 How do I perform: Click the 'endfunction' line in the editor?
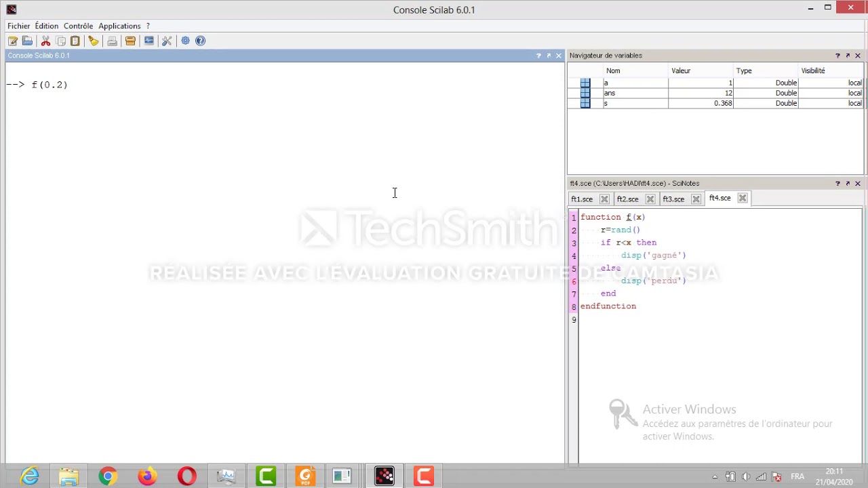pyautogui.click(x=608, y=306)
